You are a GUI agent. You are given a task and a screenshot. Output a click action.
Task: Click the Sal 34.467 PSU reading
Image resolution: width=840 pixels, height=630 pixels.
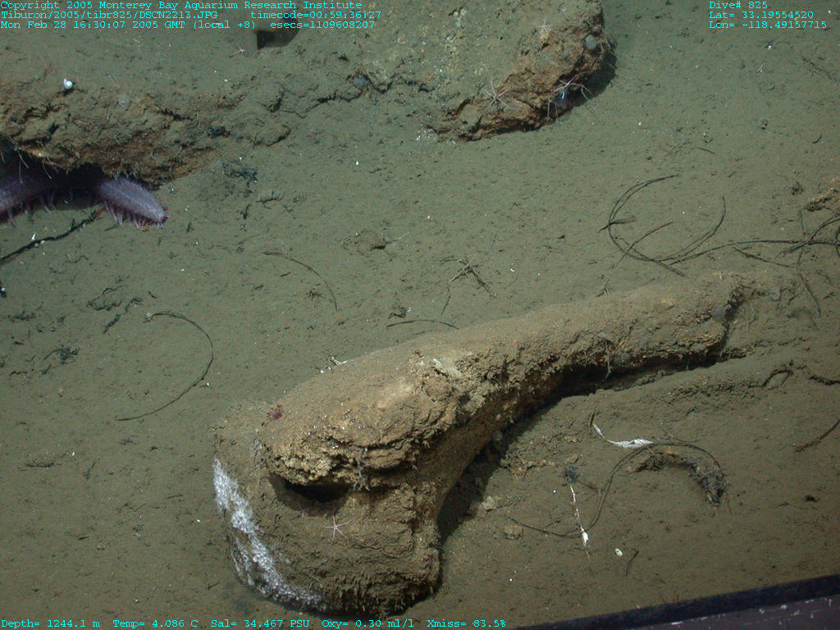coord(261,623)
